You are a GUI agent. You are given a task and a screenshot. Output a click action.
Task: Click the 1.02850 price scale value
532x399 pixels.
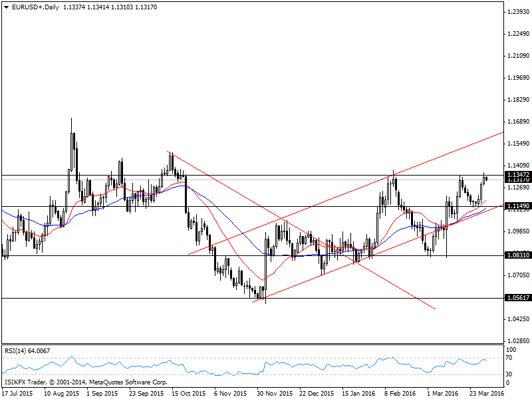[x=518, y=340]
